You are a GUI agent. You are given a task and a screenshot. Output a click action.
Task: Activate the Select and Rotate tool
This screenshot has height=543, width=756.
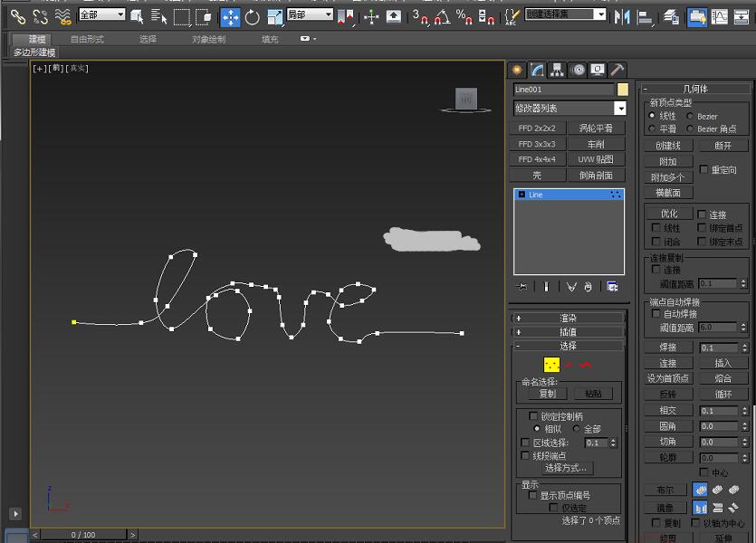[253, 14]
